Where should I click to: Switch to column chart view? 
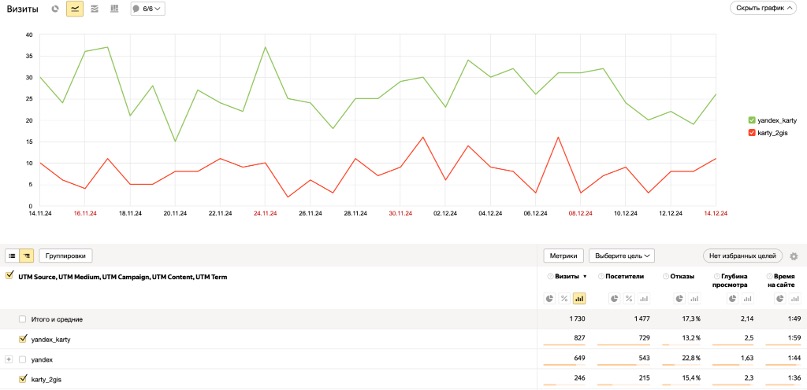coord(114,9)
